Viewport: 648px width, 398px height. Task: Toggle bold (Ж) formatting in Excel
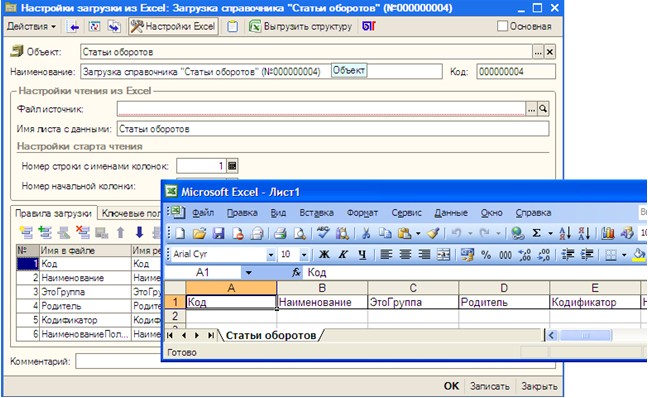click(x=324, y=255)
